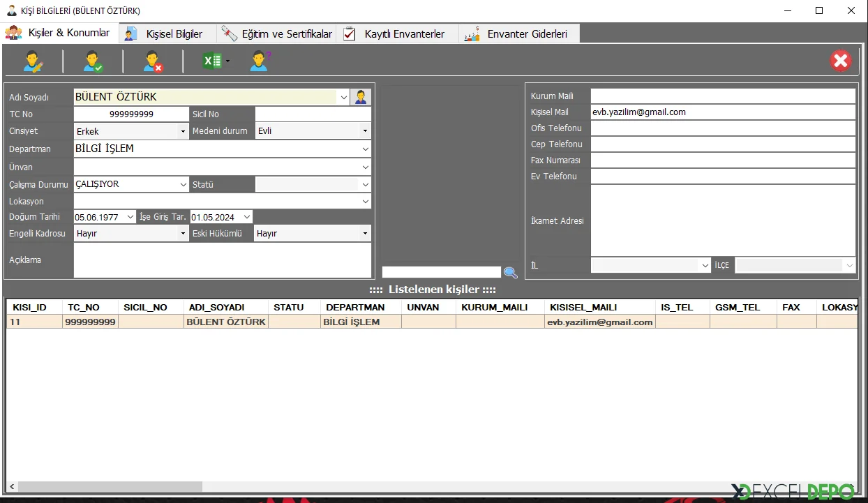Click the delete person icon with red X

pos(153,61)
